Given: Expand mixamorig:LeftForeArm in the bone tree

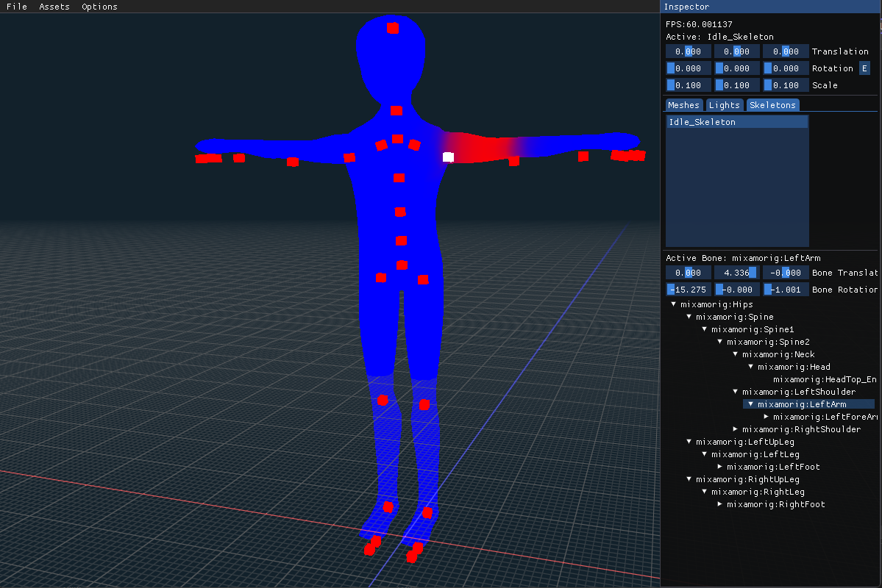Looking at the screenshot, I should tap(766, 416).
